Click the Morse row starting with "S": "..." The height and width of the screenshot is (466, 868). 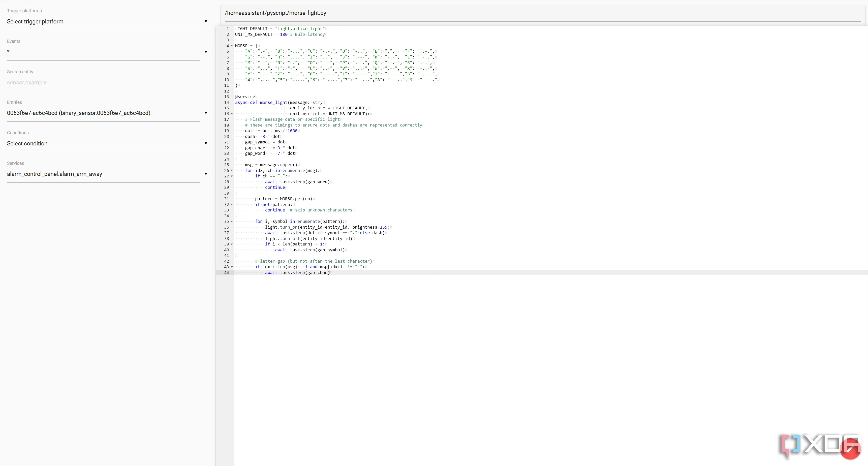[x=340, y=68]
